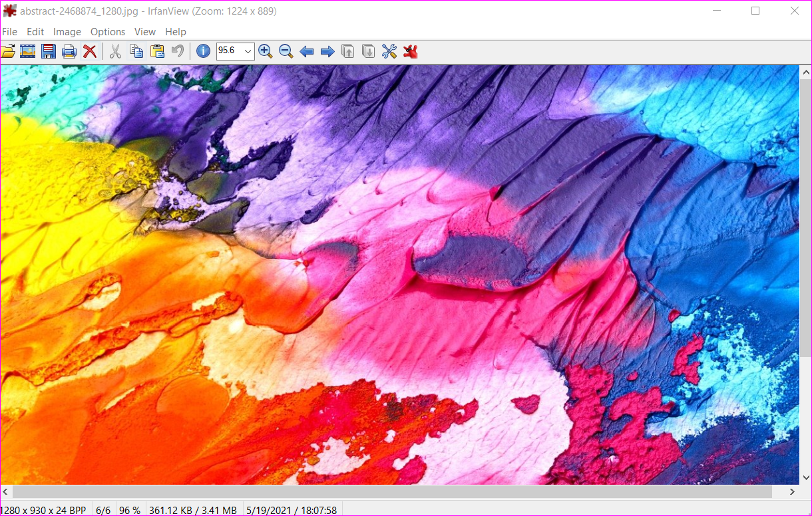This screenshot has width=812, height=516.
Task: Open the slideshow/thumbnails filmstrip icon
Action: coord(27,51)
